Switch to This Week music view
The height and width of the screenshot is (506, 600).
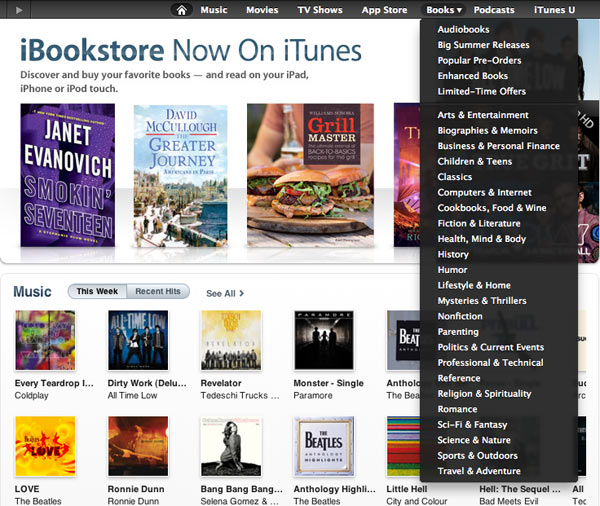click(x=97, y=292)
